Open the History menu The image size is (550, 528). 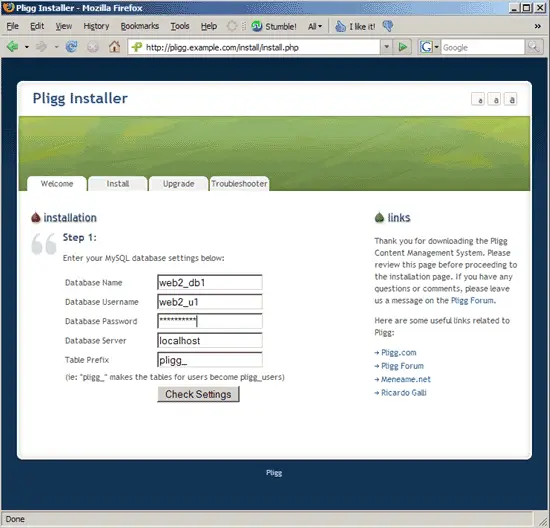[96, 26]
